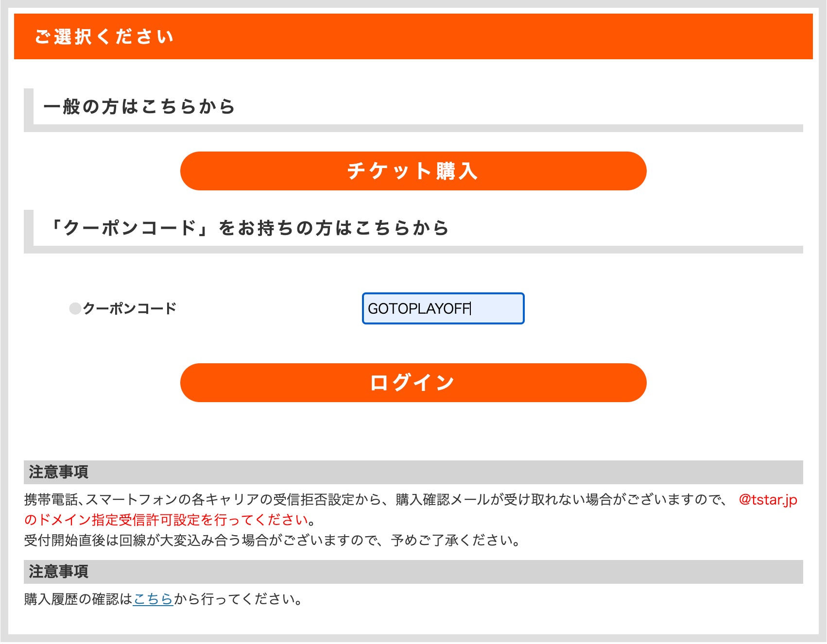
Task: Click the 一般の方はこちらから section heading
Action: 139,106
